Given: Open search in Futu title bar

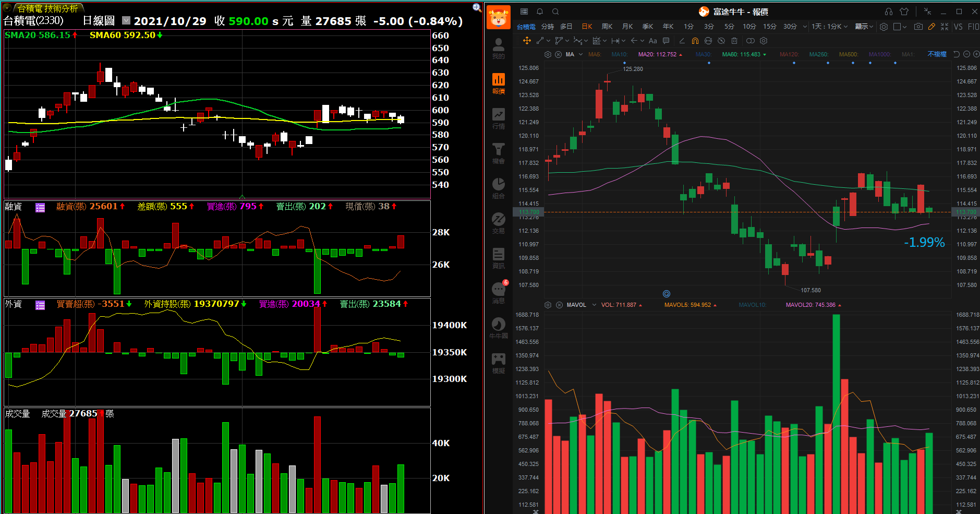Looking at the screenshot, I should point(555,11).
